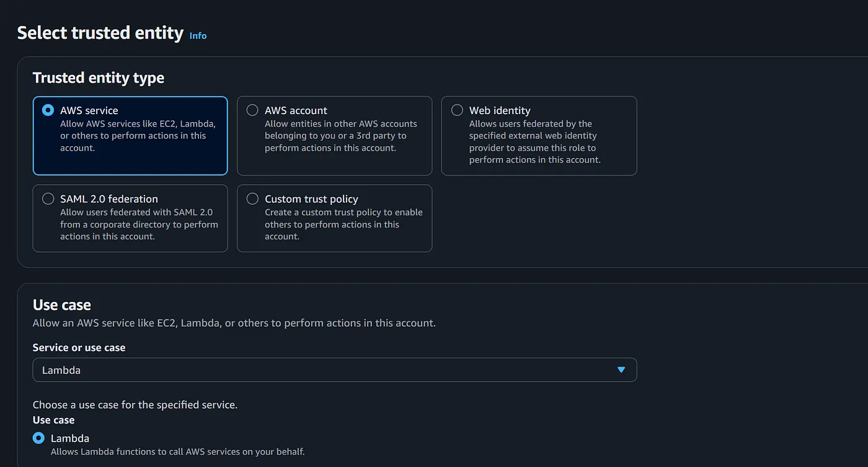868x467 pixels.
Task: Click the SAML 2.0 federation description text
Action: pos(139,224)
